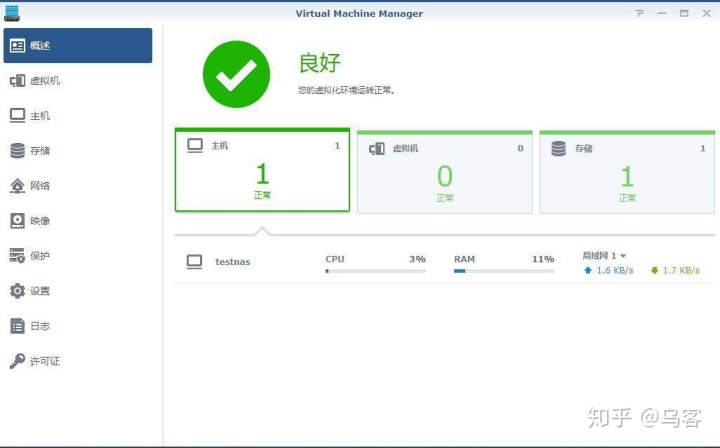Image resolution: width=720 pixels, height=448 pixels.
Task: Maximize the Virtual Machine Manager window
Action: click(x=684, y=13)
